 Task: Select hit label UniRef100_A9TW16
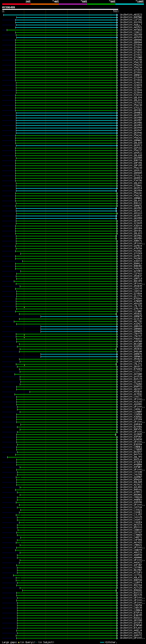tap(131, 30)
